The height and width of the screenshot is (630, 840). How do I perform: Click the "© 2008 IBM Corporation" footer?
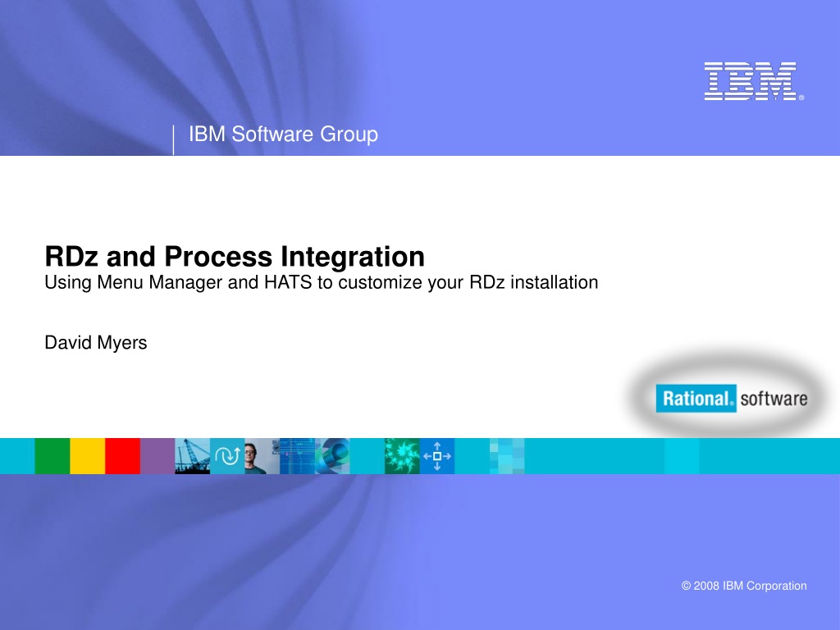[x=744, y=586]
